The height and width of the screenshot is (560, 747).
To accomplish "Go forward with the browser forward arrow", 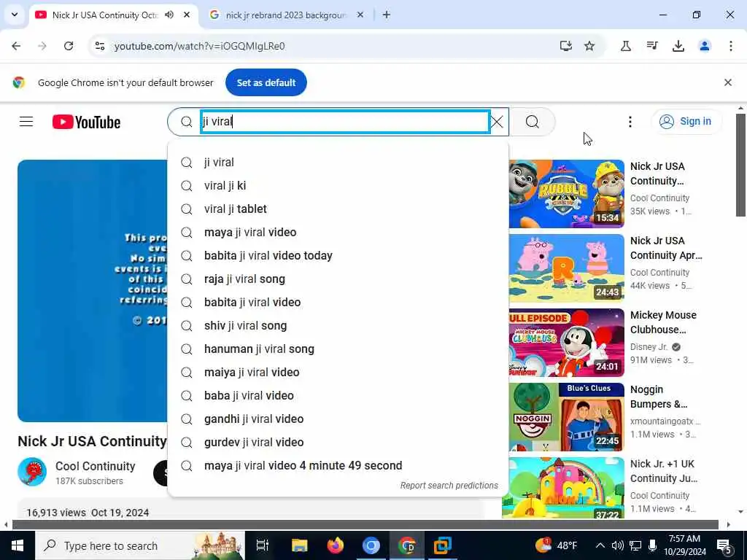I will click(42, 46).
